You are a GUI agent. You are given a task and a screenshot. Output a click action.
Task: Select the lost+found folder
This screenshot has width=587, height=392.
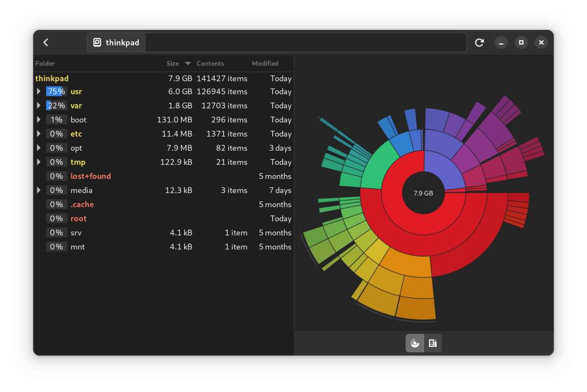[x=91, y=176]
